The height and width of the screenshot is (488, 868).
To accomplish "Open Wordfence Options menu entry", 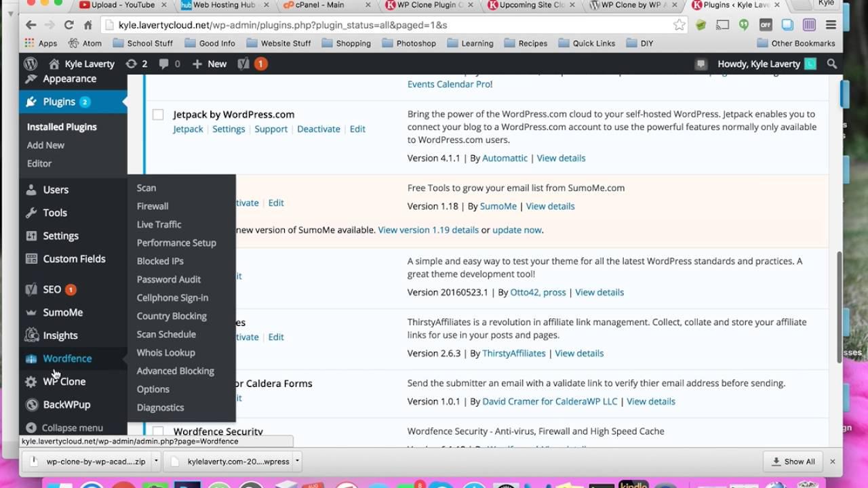I will [x=153, y=389].
